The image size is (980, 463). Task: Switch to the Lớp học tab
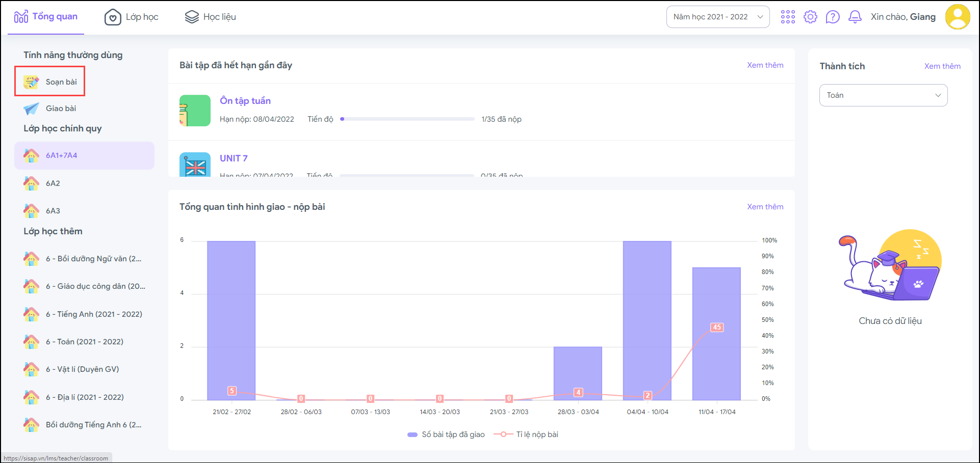click(132, 17)
